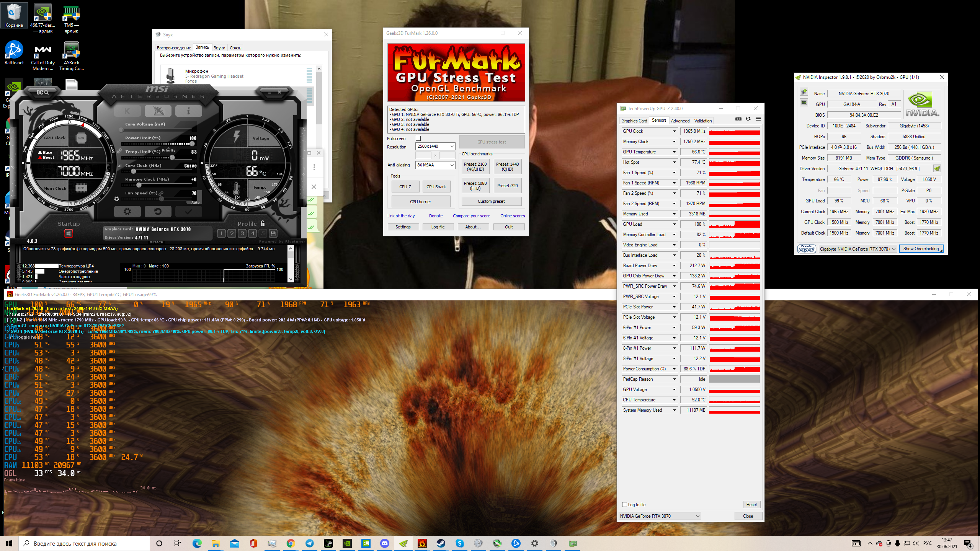Open the Compare your score link
The image size is (980, 551).
471,216
